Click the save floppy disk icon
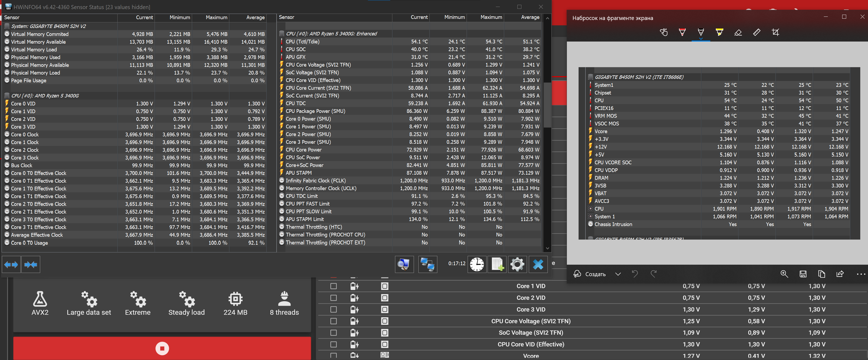The image size is (868, 360). pyautogui.click(x=803, y=274)
